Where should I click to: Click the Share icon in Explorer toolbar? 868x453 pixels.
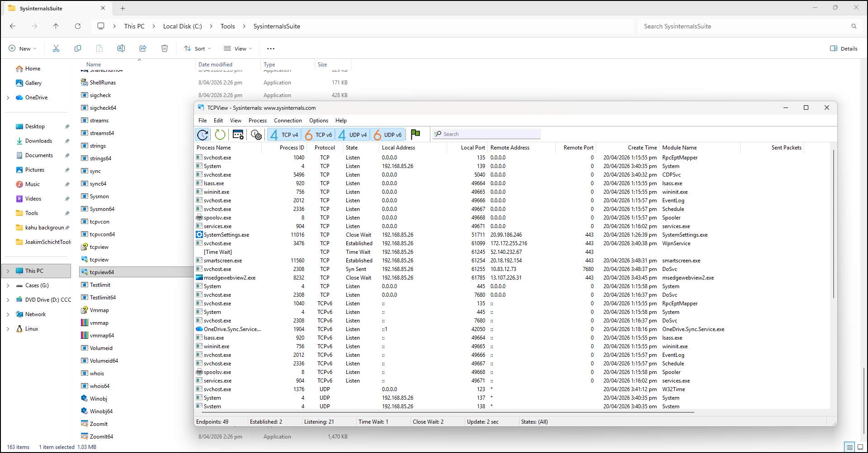pos(143,48)
